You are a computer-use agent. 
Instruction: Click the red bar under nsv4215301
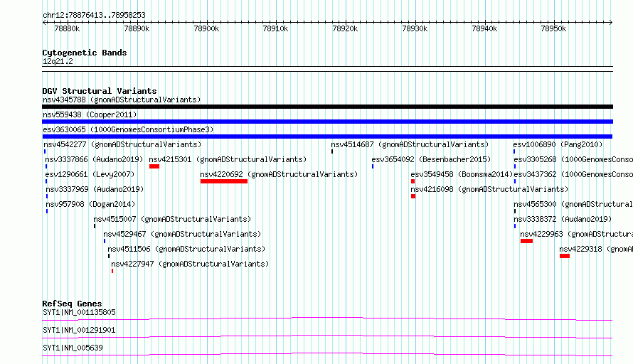(154, 166)
